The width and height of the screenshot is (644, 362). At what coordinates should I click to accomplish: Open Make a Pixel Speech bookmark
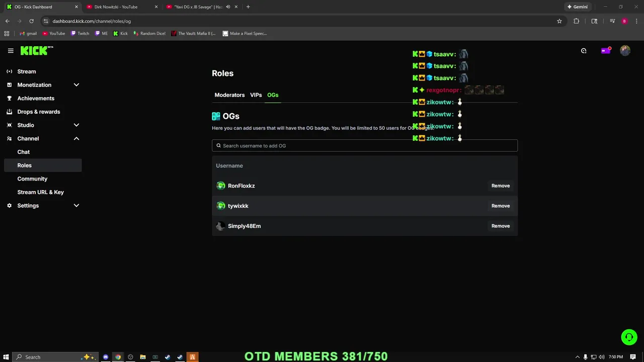245,34
